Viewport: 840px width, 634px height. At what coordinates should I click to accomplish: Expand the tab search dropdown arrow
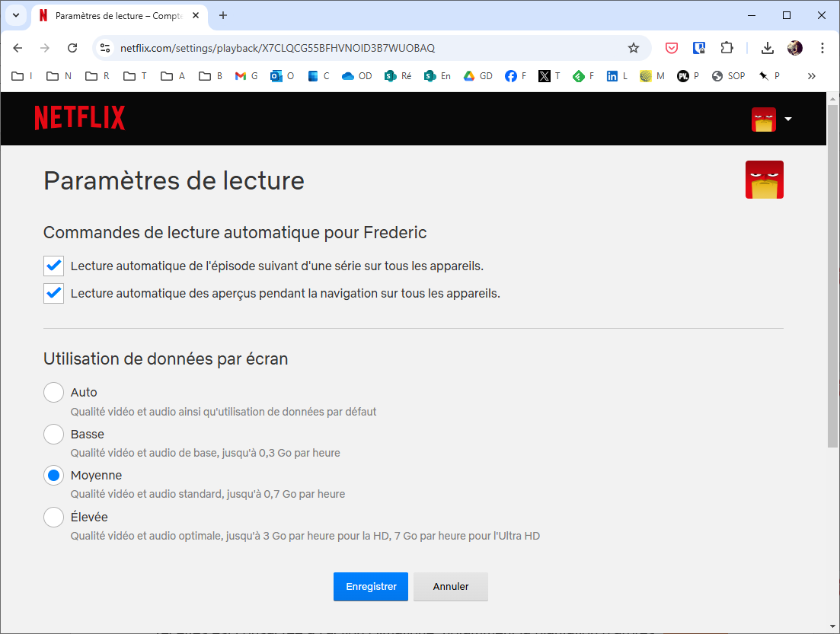[15, 15]
